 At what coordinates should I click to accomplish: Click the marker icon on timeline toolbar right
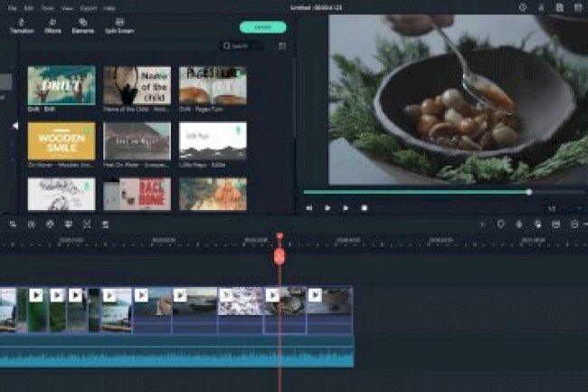tap(500, 225)
